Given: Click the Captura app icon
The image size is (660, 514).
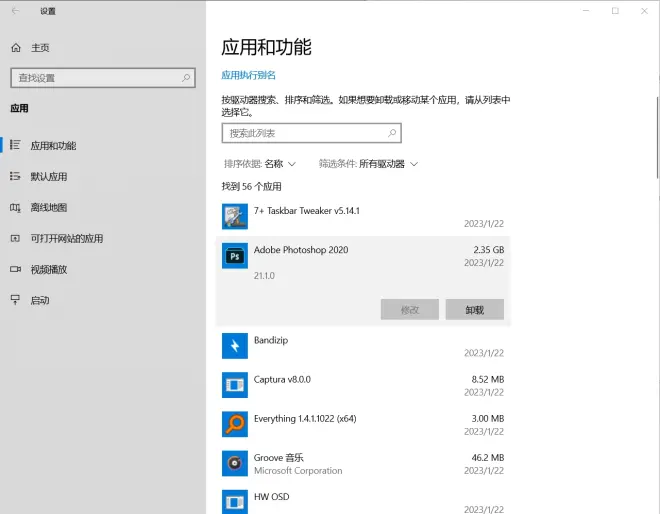Looking at the screenshot, I should tap(235, 385).
